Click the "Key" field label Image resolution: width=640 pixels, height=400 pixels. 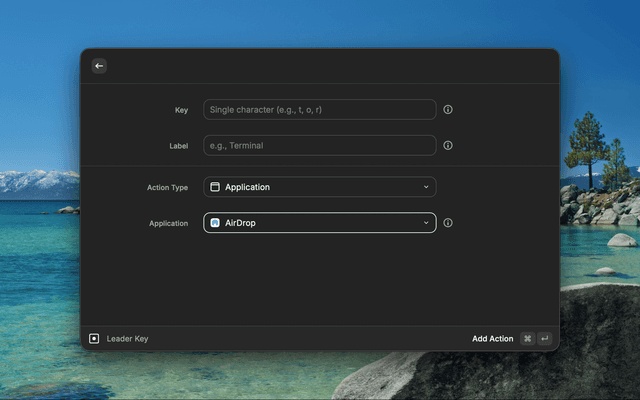pyautogui.click(x=181, y=110)
